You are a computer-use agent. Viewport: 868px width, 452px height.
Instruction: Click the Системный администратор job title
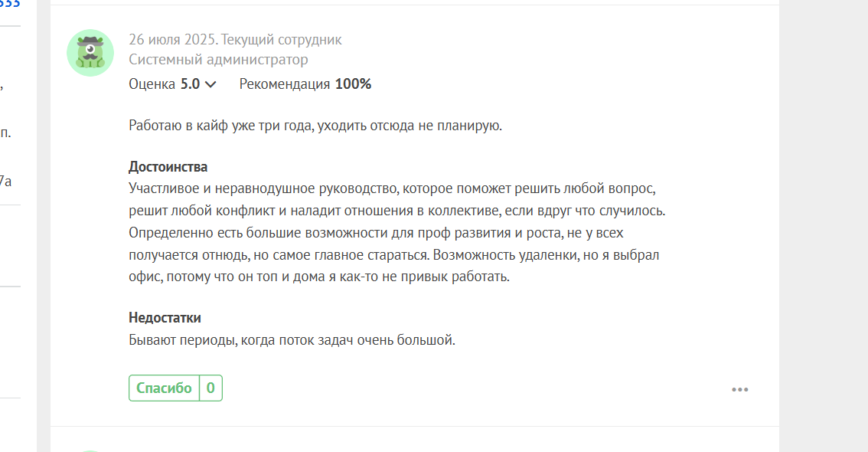tap(218, 59)
